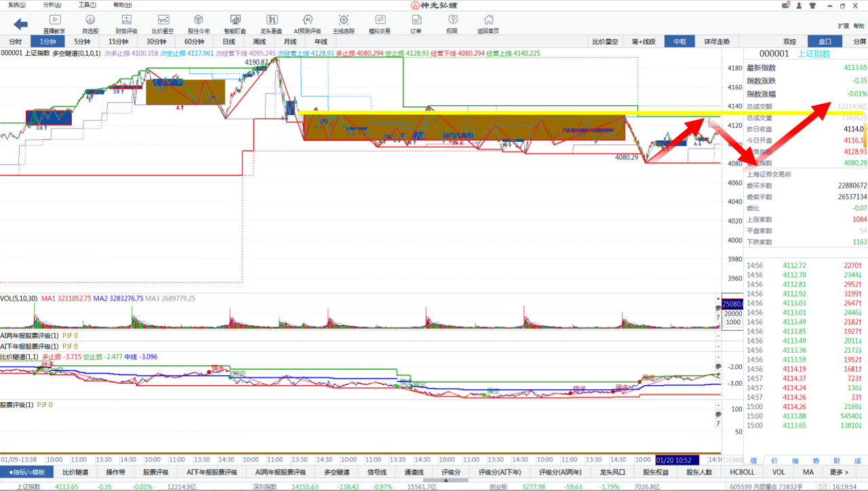868x491 pixels.
Task: Open 财务评级 financial rating tool
Action: click(x=126, y=24)
